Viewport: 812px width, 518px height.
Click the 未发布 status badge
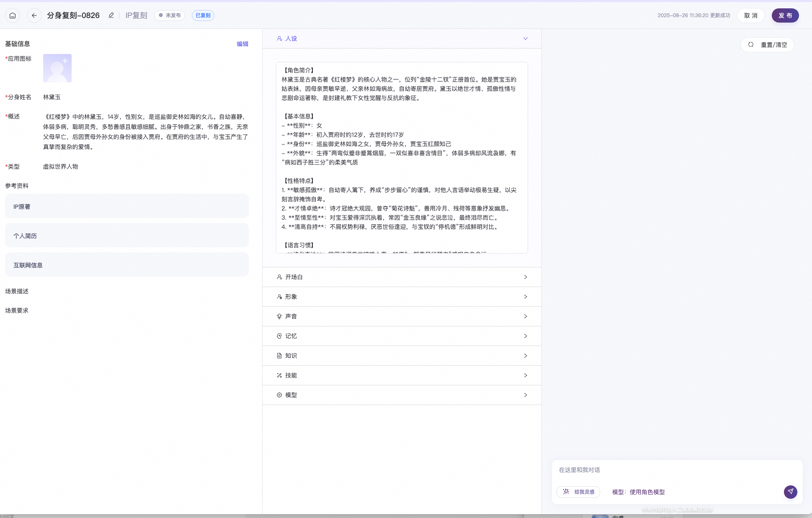pos(170,15)
